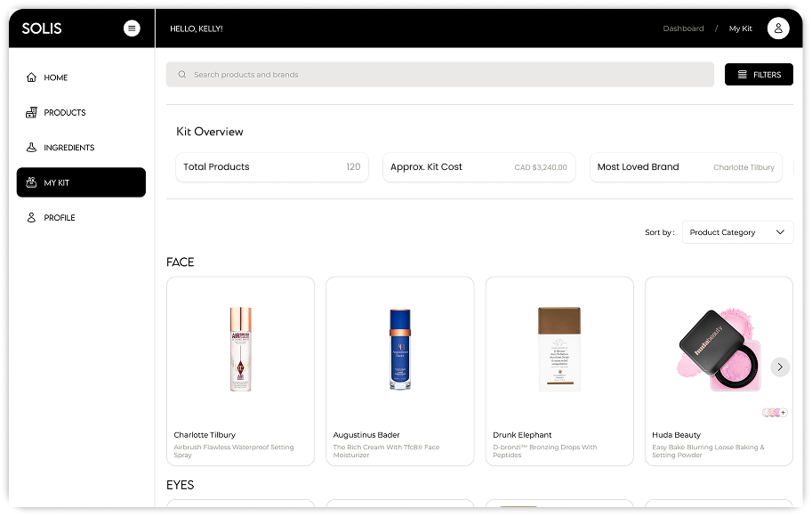Click the Ingredients flask icon
812x516 pixels.
[x=32, y=147]
